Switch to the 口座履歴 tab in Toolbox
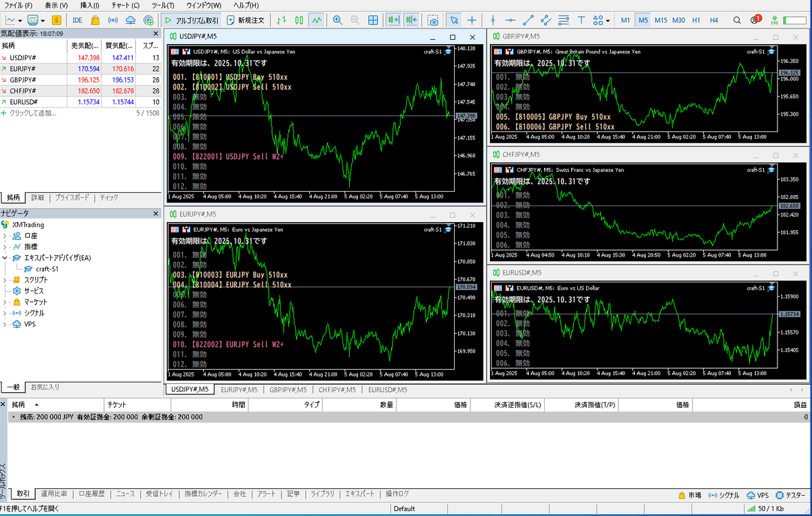Image resolution: width=812 pixels, height=516 pixels. click(91, 494)
